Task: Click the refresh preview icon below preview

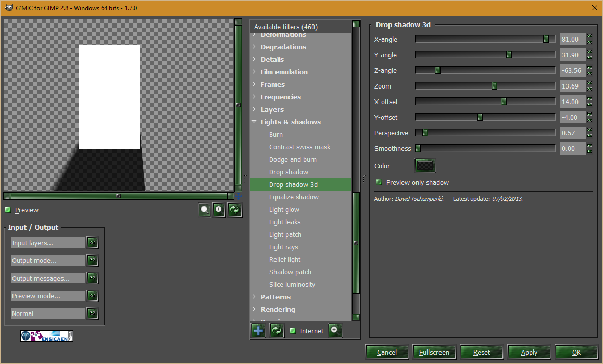Action: pyautogui.click(x=234, y=210)
